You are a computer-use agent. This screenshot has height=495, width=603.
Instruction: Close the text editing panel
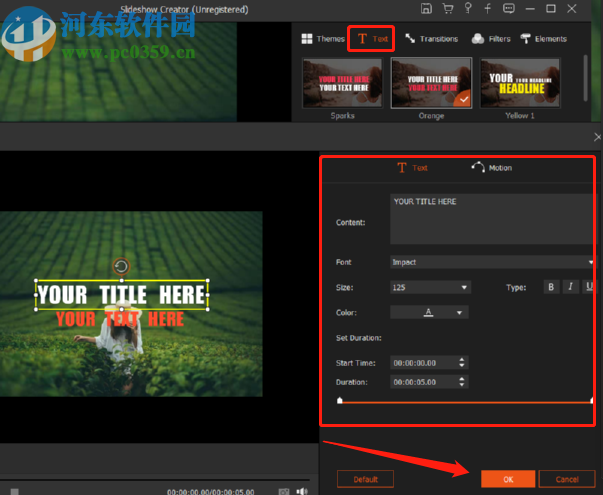point(597,137)
